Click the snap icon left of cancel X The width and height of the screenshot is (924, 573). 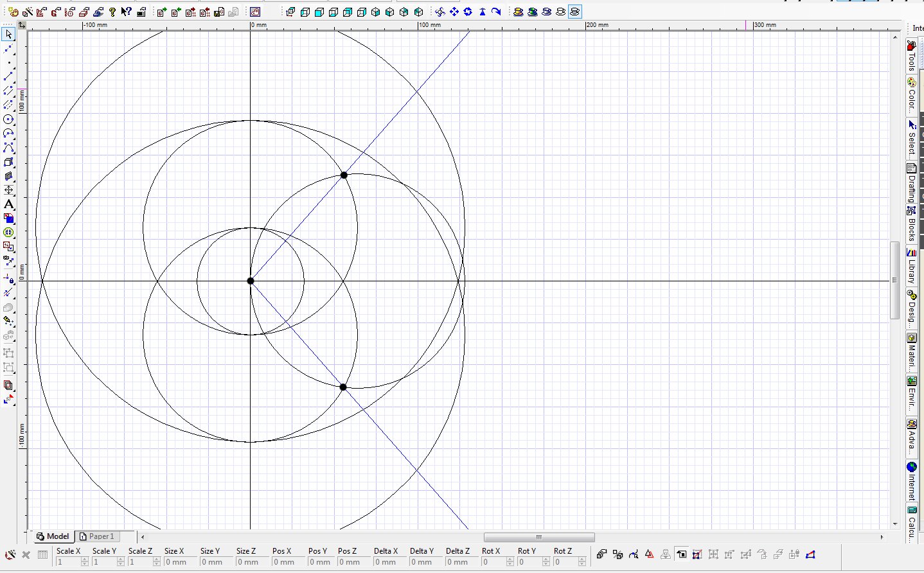tap(10, 554)
